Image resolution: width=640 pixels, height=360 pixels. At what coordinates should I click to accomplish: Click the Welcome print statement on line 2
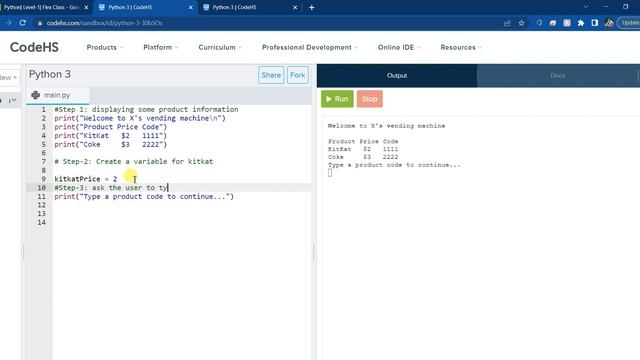pyautogui.click(x=140, y=118)
